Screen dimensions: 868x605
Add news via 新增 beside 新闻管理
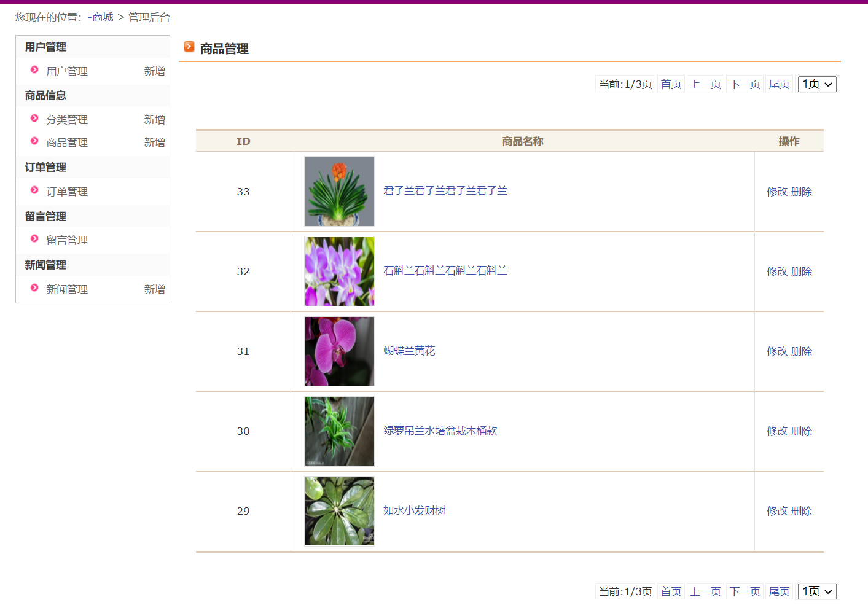155,289
